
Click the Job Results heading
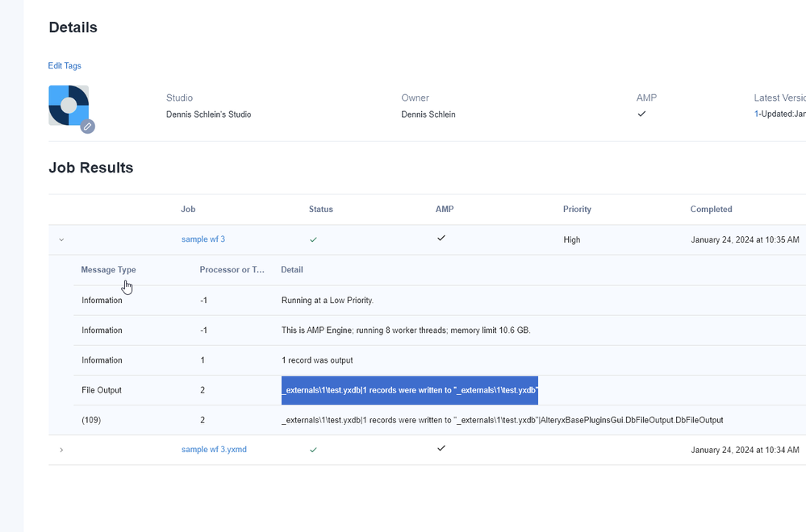(91, 168)
